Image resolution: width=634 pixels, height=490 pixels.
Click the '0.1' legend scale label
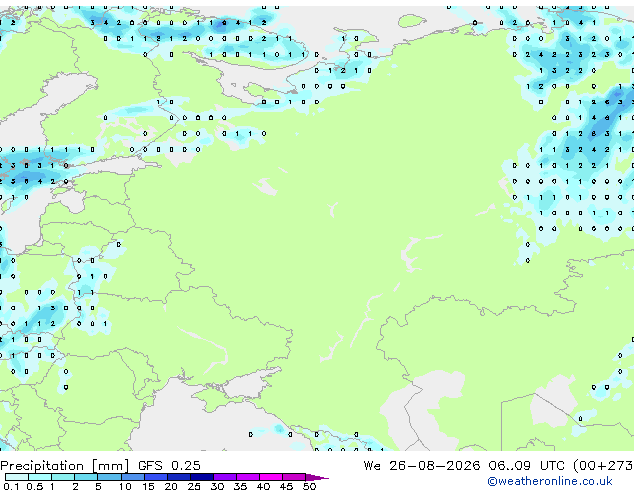pyautogui.click(x=11, y=486)
